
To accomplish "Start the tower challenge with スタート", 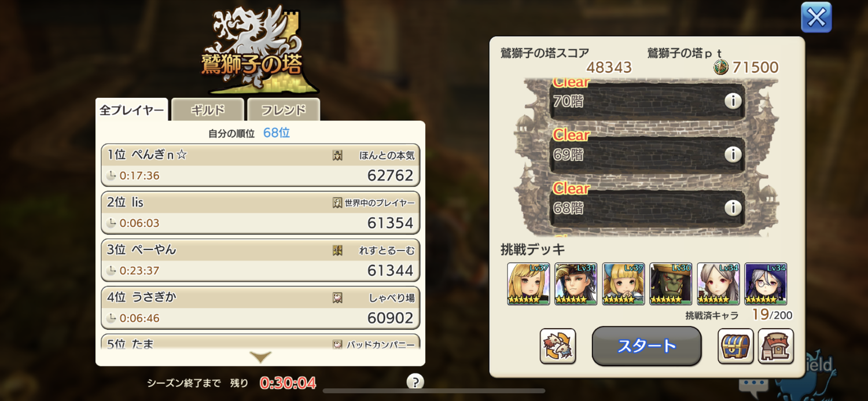I will (x=646, y=346).
